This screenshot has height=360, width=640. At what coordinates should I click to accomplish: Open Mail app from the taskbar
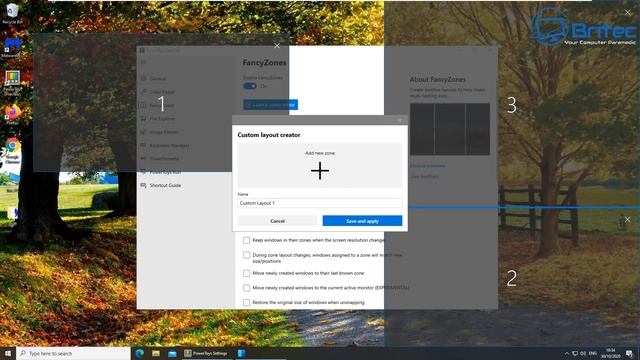pos(172,353)
